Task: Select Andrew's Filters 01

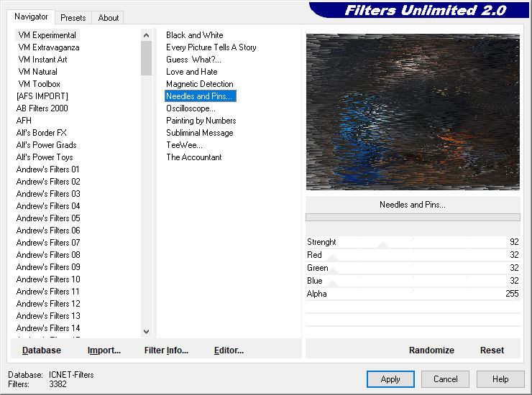Action: pyautogui.click(x=48, y=169)
